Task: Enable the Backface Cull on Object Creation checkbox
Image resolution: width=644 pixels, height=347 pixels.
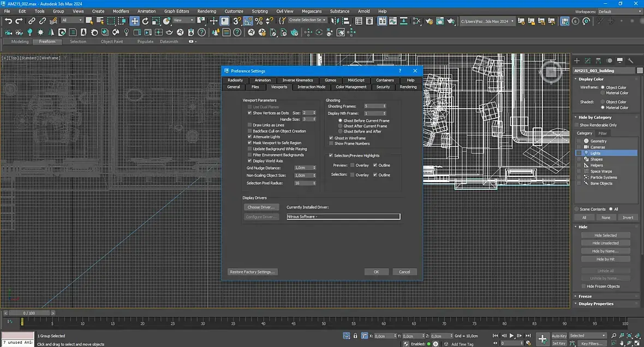Action: (x=249, y=131)
